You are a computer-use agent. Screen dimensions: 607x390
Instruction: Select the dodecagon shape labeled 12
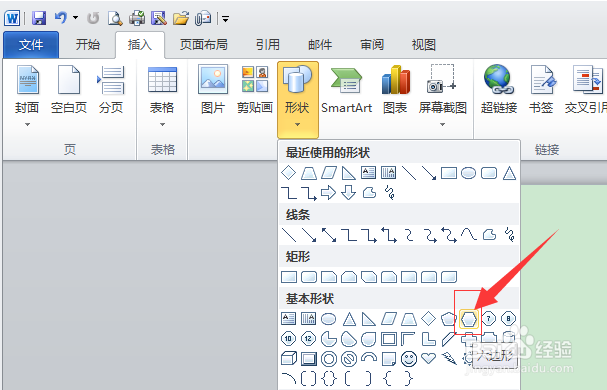309,339
